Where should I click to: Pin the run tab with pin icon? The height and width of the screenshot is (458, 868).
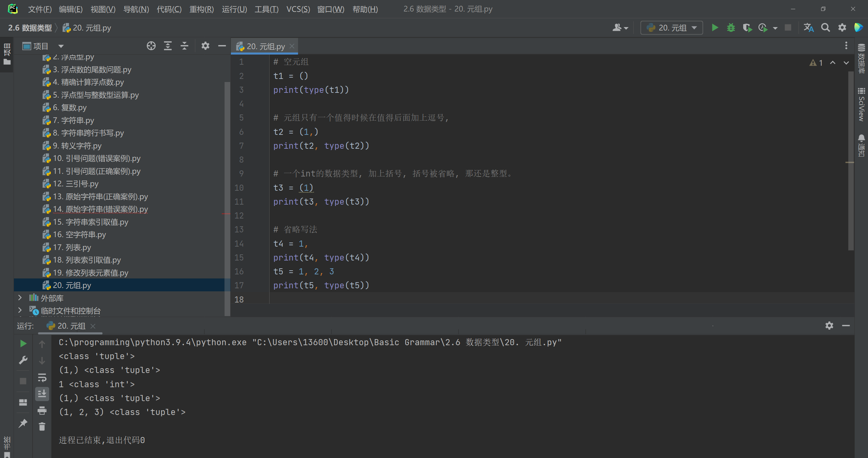coord(23,423)
